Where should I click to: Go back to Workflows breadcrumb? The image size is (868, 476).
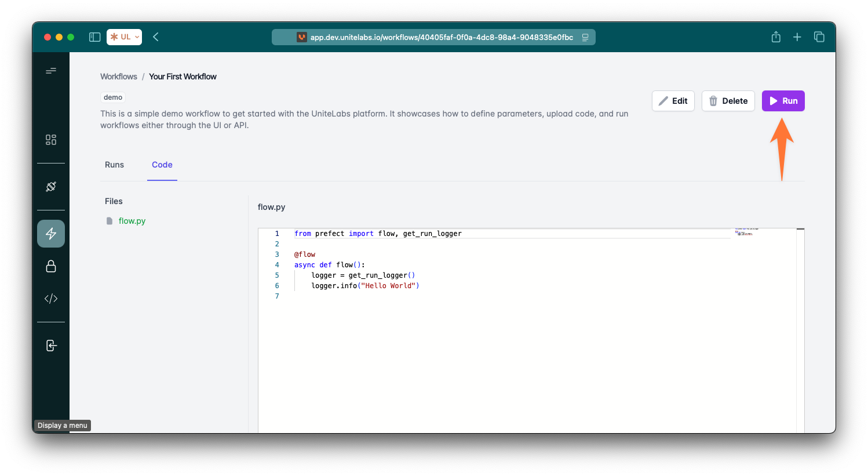119,77
